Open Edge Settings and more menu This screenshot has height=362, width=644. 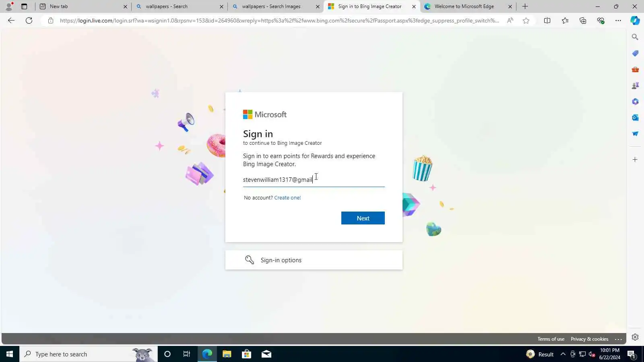pos(618,21)
